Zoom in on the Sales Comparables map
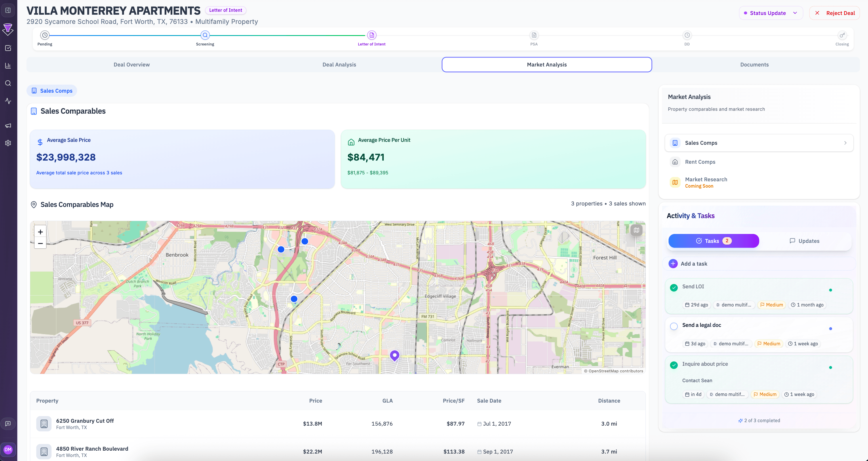Image resolution: width=868 pixels, height=461 pixels. coord(40,232)
